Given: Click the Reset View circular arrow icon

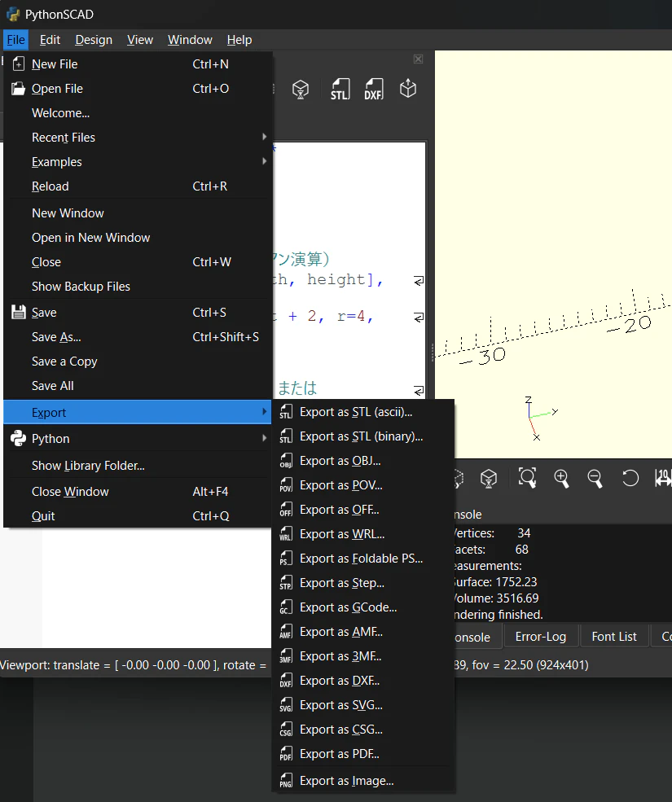Looking at the screenshot, I should point(630,478).
